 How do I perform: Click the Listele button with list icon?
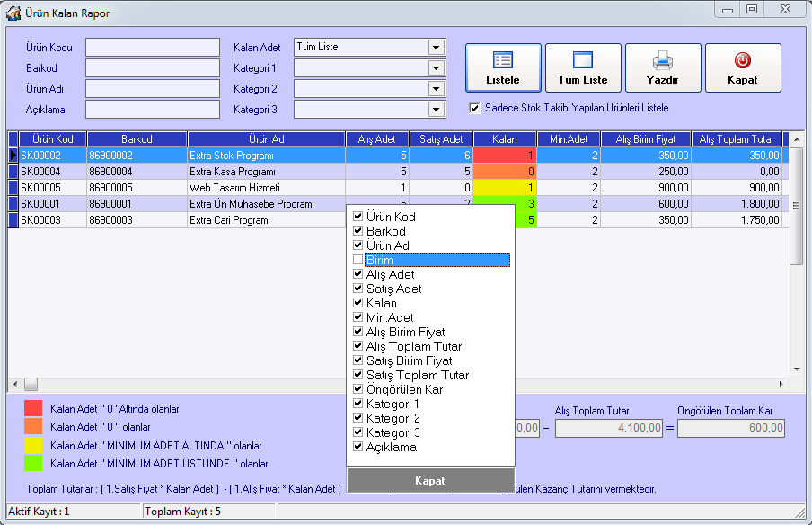[503, 68]
